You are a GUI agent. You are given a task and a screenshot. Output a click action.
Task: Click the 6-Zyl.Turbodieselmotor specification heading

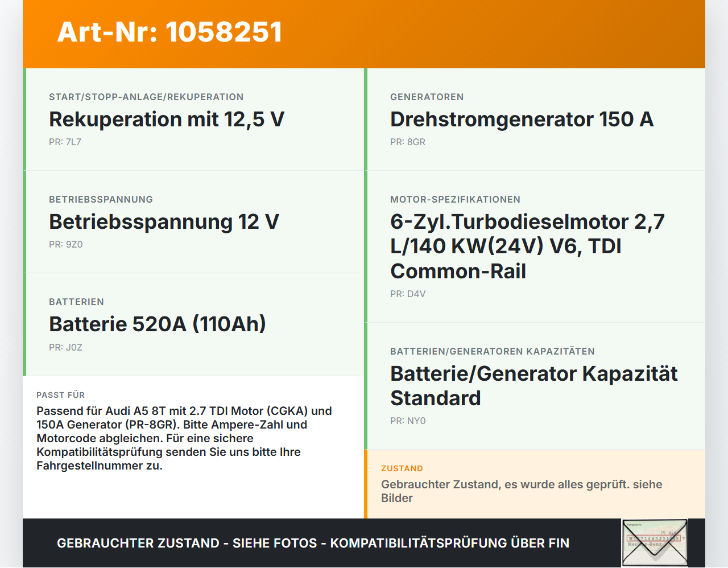click(527, 246)
